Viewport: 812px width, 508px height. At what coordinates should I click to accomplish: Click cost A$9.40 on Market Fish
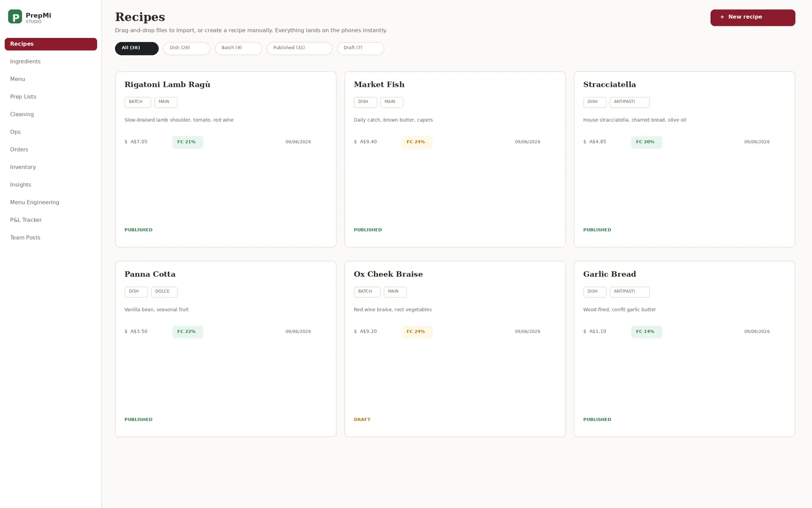click(368, 142)
